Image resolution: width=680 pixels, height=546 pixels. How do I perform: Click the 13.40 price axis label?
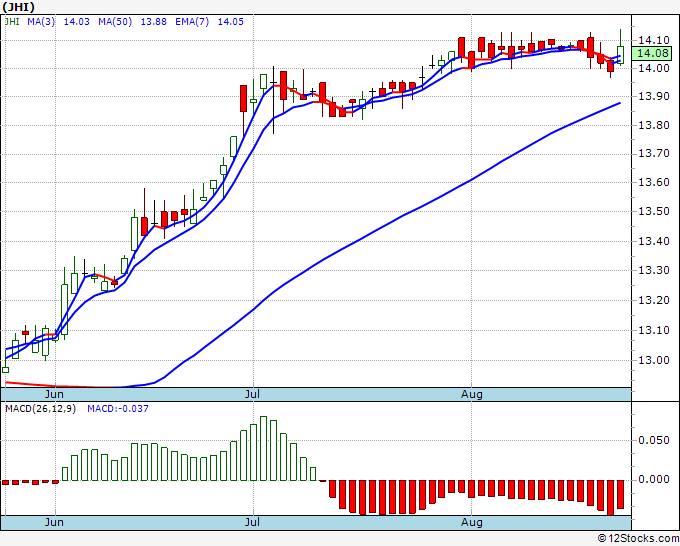pyautogui.click(x=654, y=241)
